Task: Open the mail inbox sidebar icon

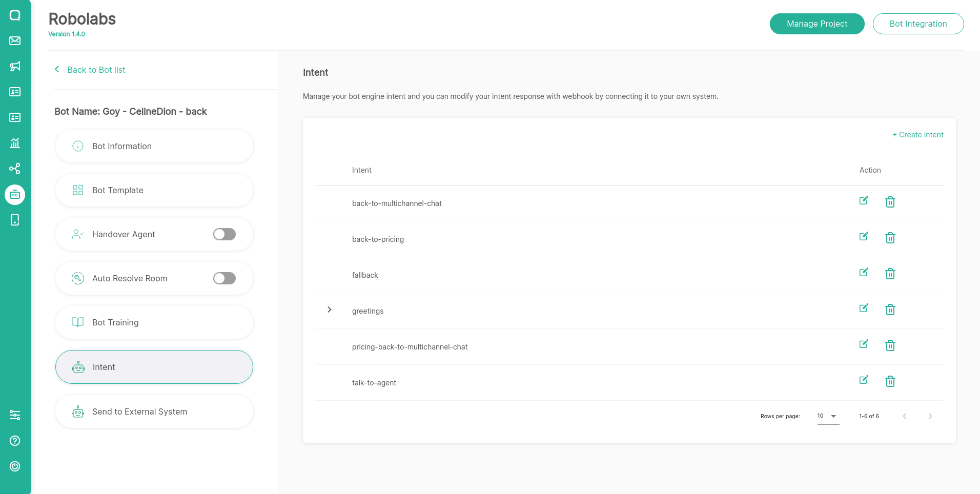Action: [15, 41]
